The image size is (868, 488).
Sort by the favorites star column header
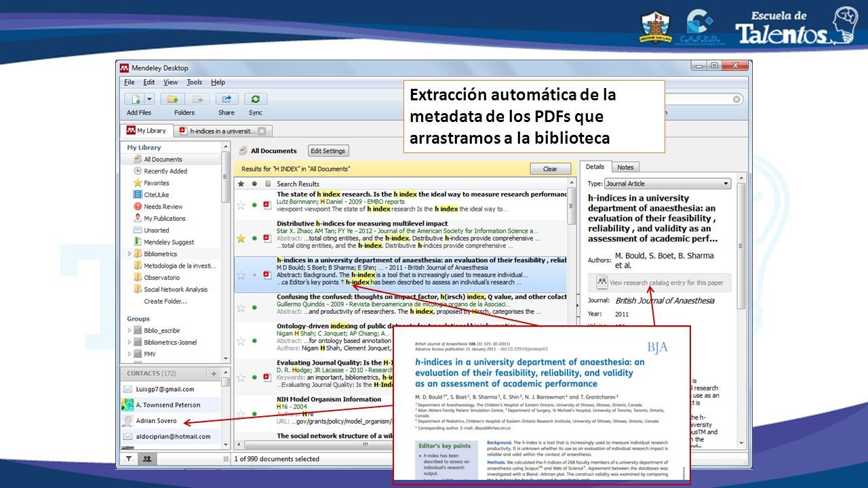(x=240, y=184)
